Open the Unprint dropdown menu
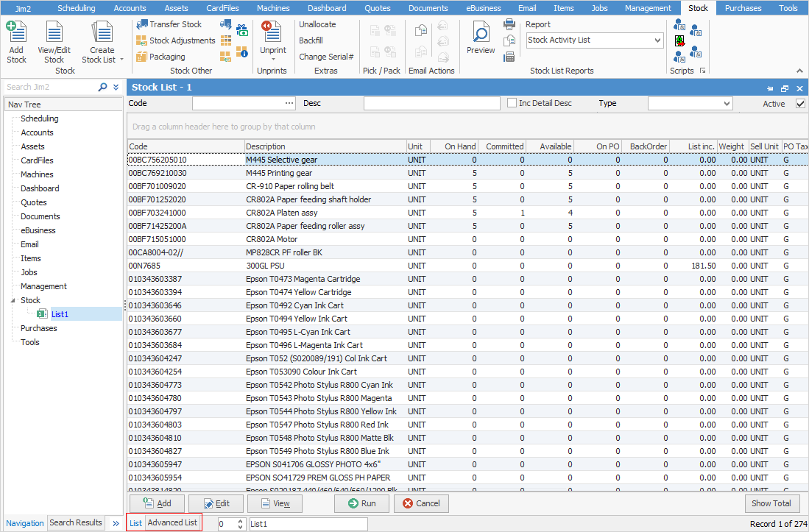This screenshot has width=809, height=532. [x=273, y=60]
